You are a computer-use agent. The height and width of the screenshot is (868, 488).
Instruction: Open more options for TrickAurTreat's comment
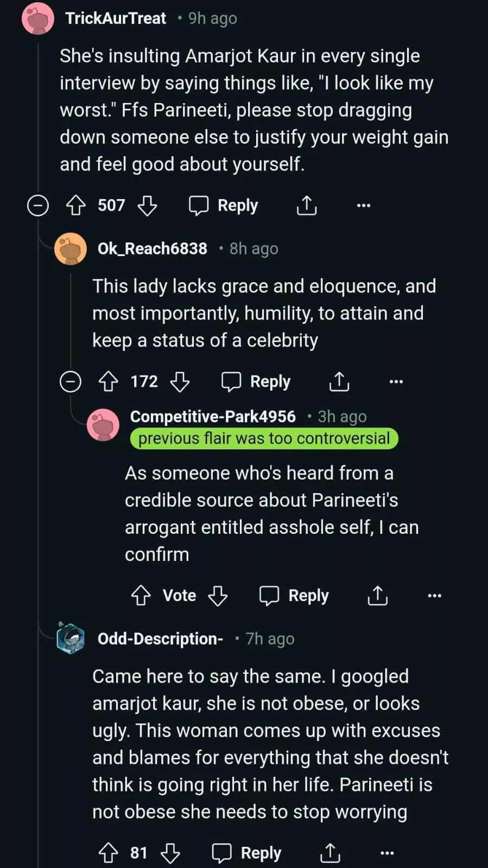364,206
